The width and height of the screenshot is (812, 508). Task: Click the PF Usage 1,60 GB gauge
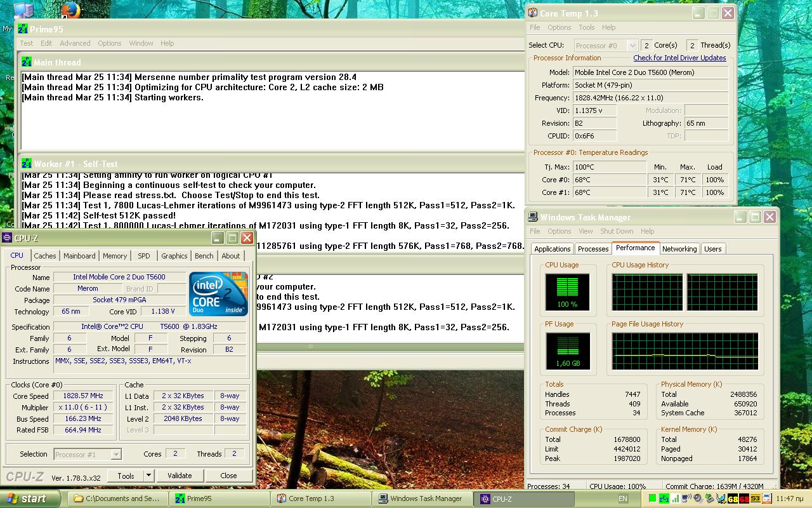point(567,351)
